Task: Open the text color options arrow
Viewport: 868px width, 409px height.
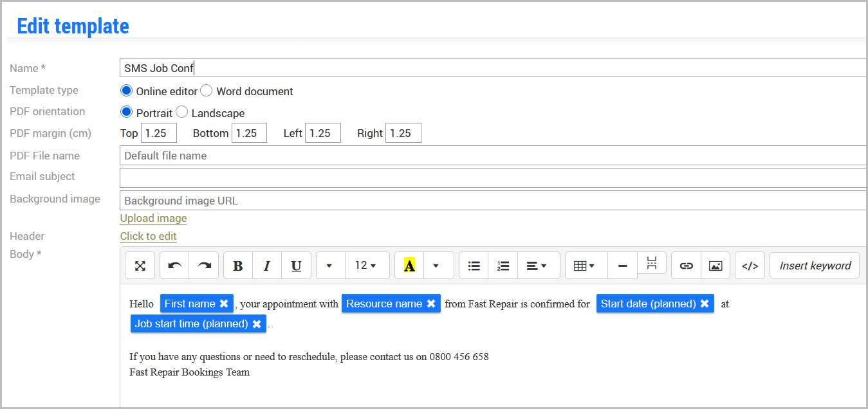Action: [x=439, y=266]
